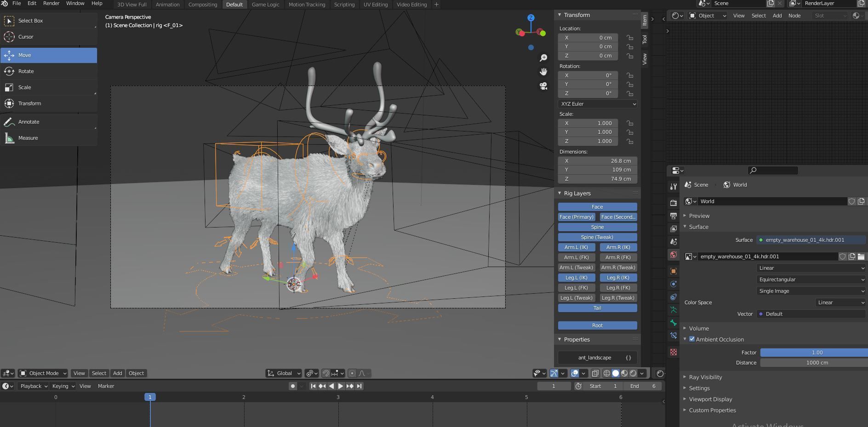Select the Measure tool
Viewport: 868px width, 427px height.
49,138
